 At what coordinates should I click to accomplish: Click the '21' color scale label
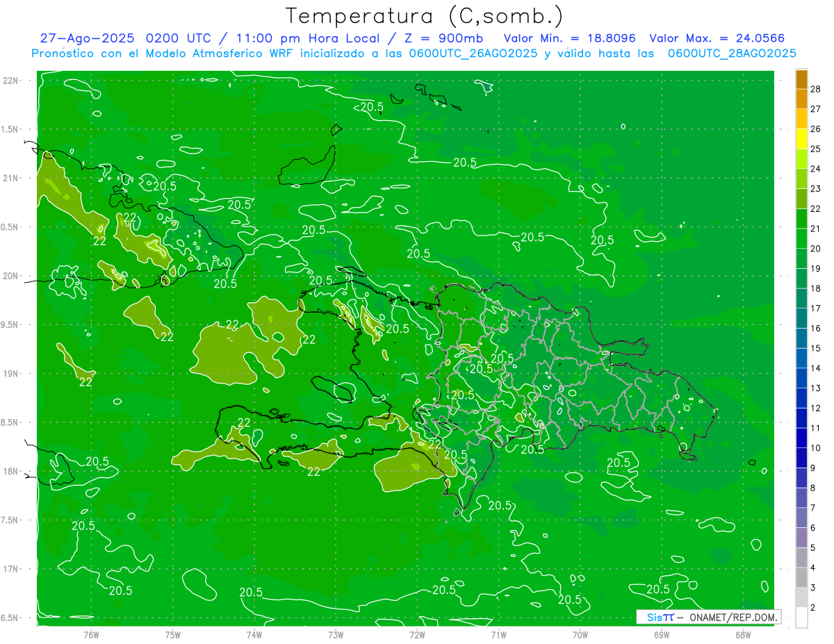point(816,229)
